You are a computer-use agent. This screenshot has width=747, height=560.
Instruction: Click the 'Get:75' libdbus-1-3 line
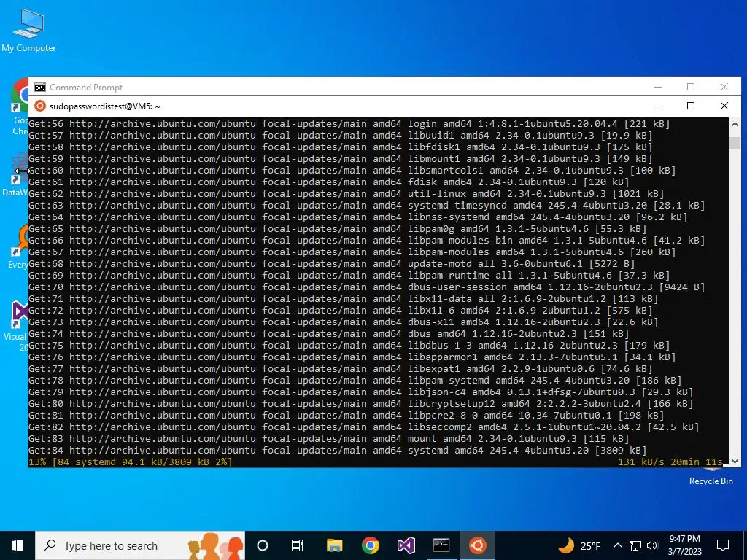[x=349, y=345]
